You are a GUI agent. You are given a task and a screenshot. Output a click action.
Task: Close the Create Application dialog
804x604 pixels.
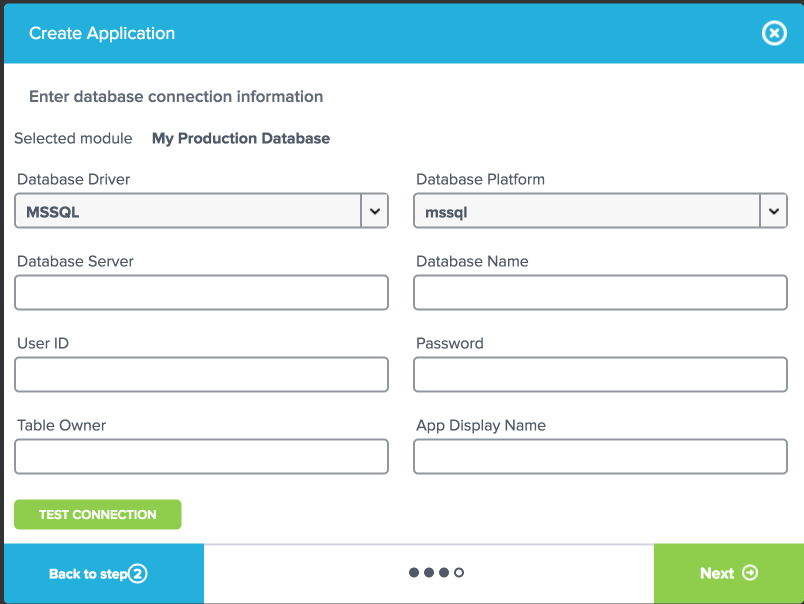click(x=774, y=34)
